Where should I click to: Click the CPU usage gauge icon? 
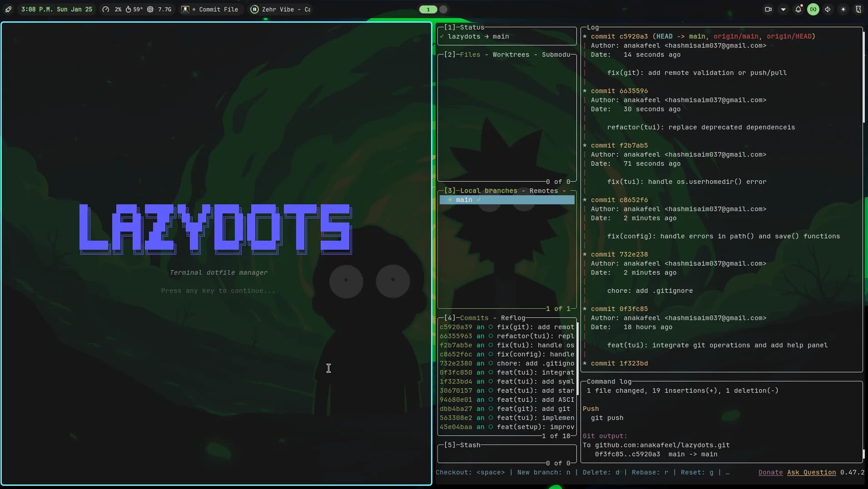pyautogui.click(x=106, y=9)
